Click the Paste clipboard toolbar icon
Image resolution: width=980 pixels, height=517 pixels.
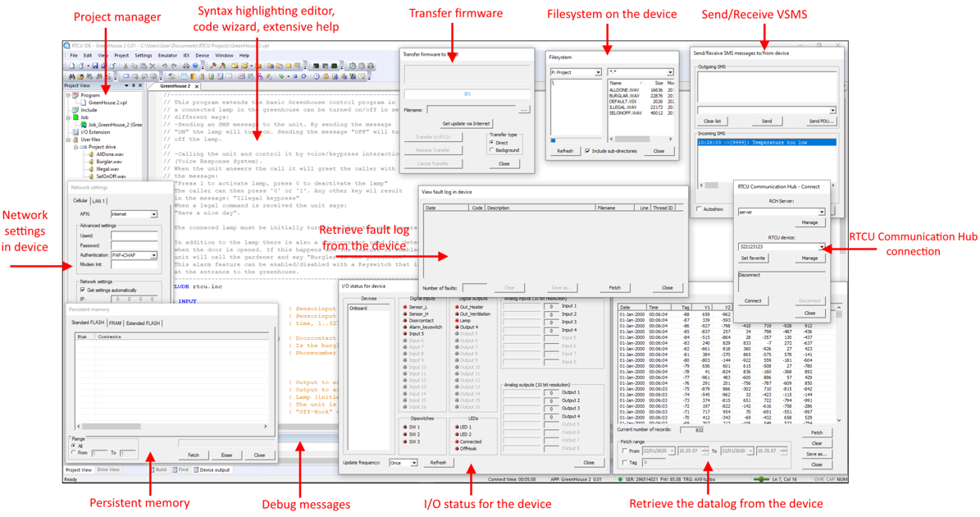tap(144, 66)
